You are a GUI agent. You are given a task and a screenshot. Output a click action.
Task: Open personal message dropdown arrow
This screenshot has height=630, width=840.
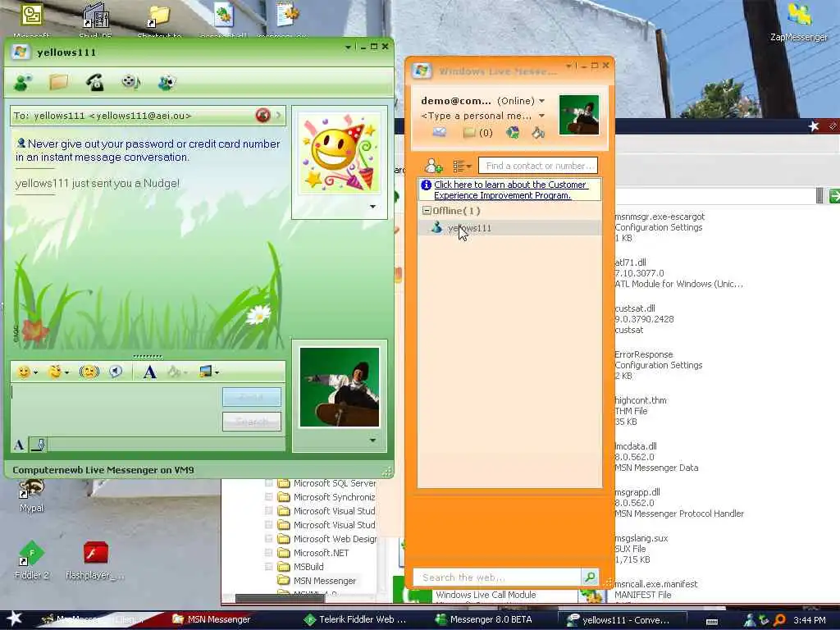[x=541, y=116]
